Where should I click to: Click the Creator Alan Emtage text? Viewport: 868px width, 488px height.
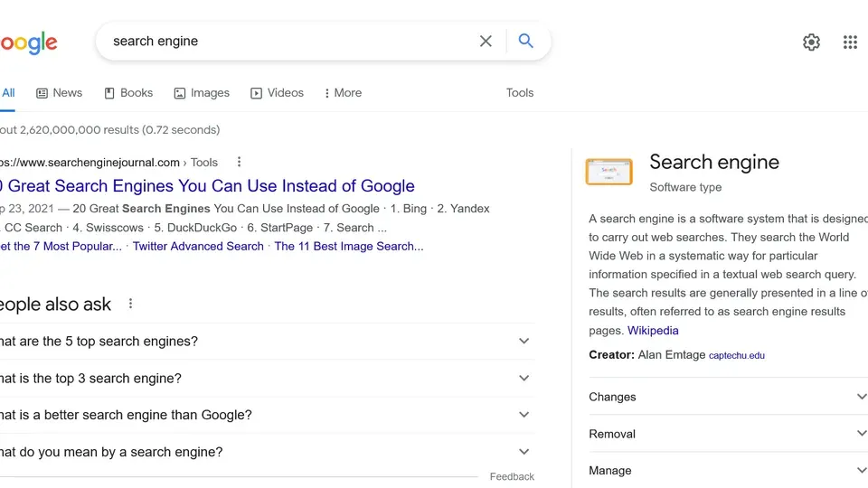647,354
